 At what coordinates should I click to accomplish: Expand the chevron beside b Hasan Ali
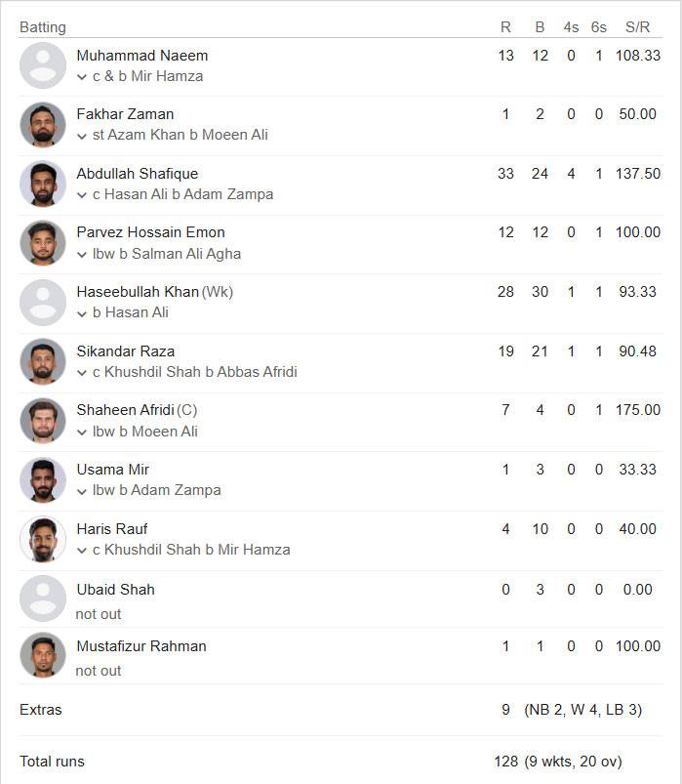click(x=82, y=314)
